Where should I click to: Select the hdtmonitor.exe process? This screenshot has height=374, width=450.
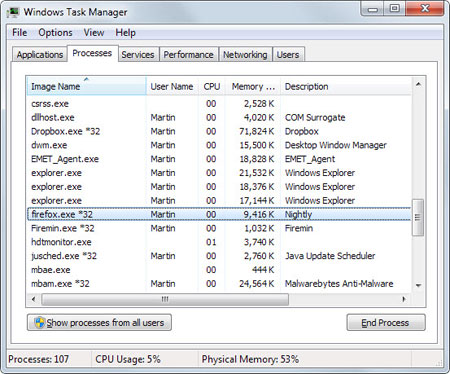click(x=219, y=242)
